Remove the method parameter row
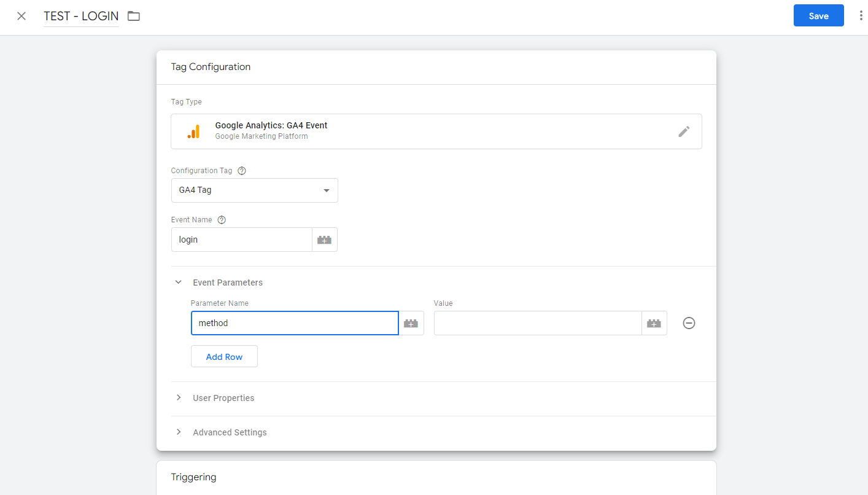The width and height of the screenshot is (868, 495). point(689,323)
